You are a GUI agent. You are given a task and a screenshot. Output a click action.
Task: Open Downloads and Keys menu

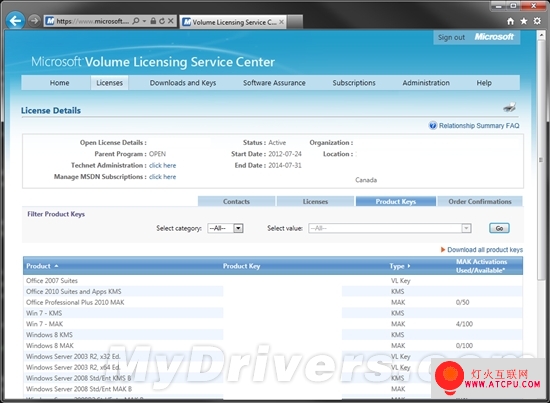pos(183,83)
